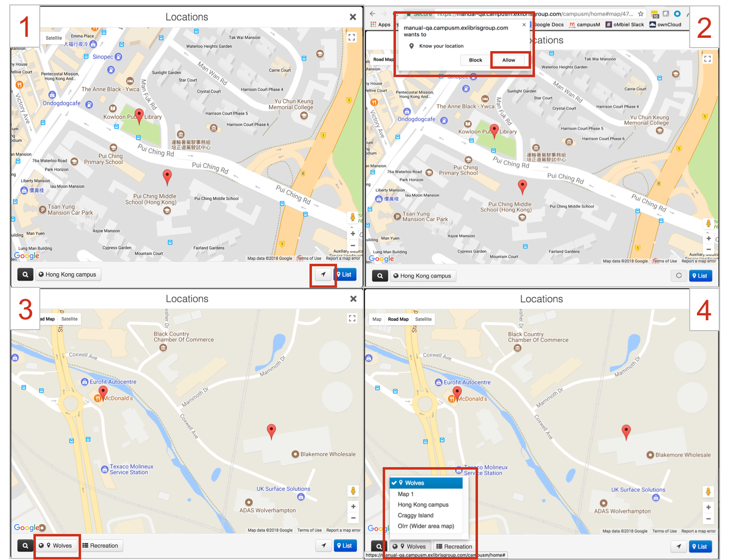Switch to Satellite view in panel 1

(x=54, y=38)
